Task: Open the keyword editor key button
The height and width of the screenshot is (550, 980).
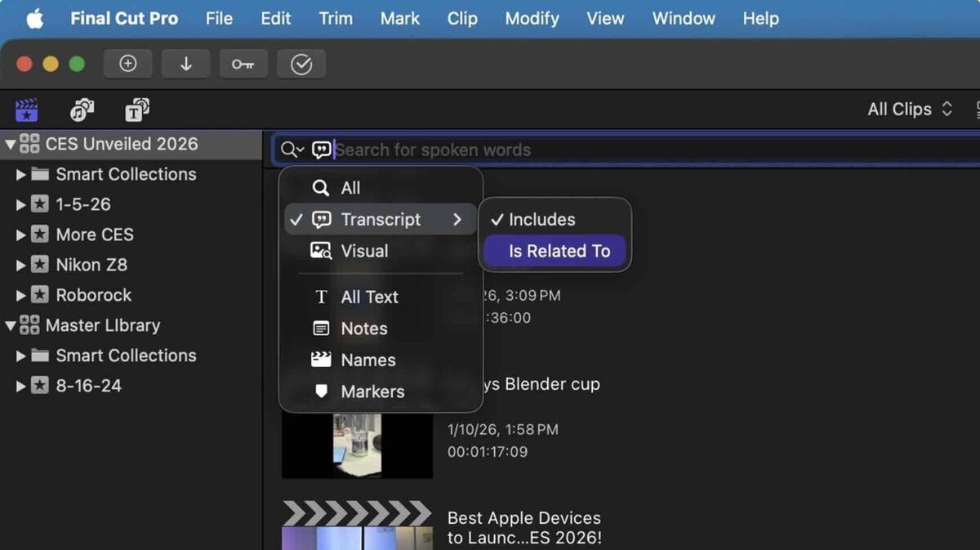Action: 243,65
